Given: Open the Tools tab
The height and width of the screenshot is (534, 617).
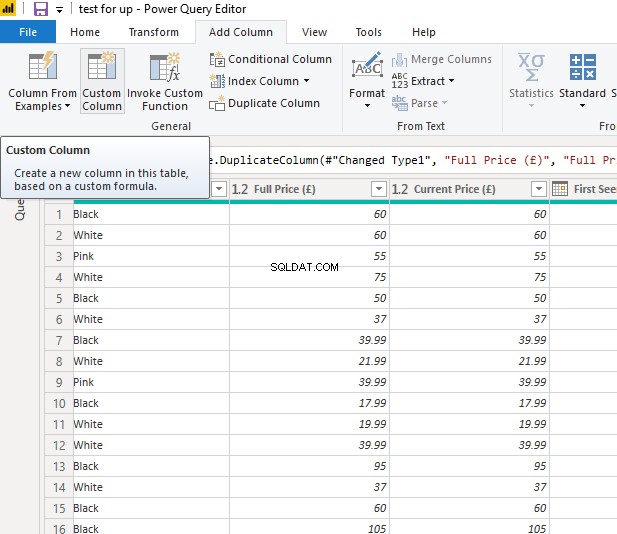Looking at the screenshot, I should pyautogui.click(x=369, y=32).
